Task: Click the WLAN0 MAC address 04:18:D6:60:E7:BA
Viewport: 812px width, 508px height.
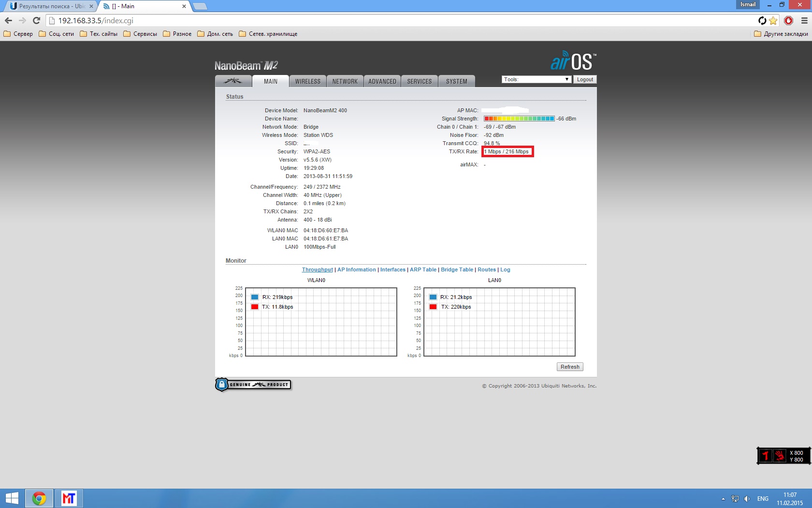Action: pos(326,230)
